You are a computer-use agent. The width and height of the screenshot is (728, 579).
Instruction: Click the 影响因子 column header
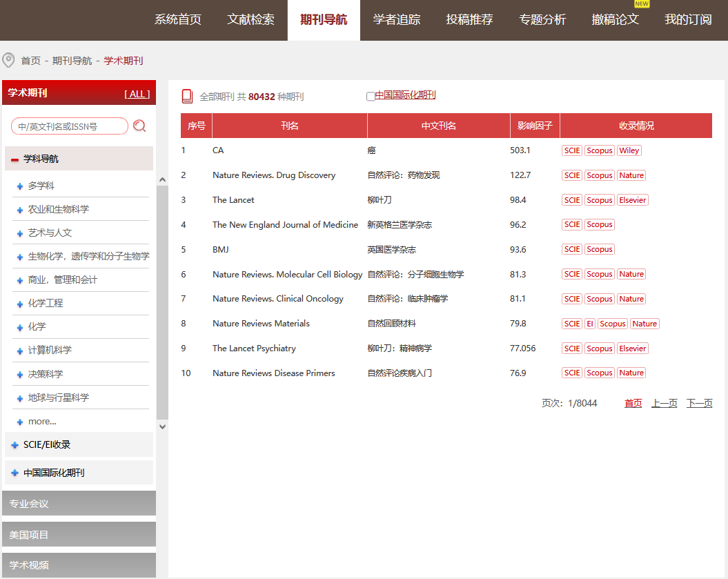coord(535,126)
